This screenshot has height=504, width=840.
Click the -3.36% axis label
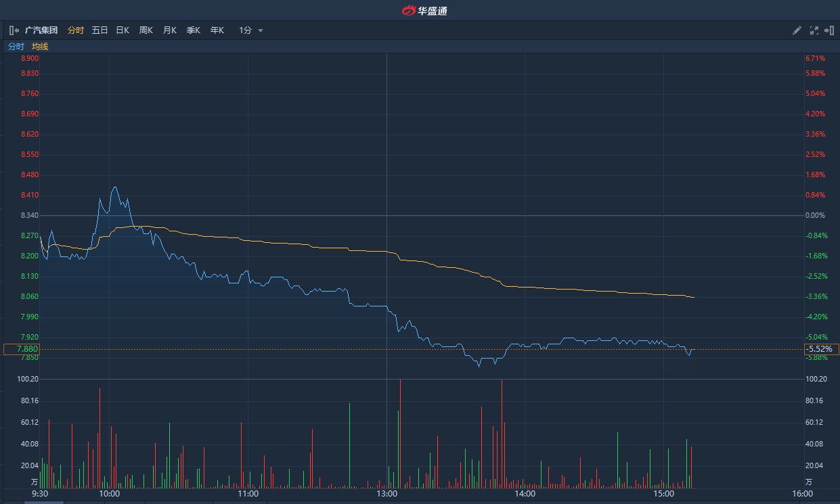click(x=816, y=296)
